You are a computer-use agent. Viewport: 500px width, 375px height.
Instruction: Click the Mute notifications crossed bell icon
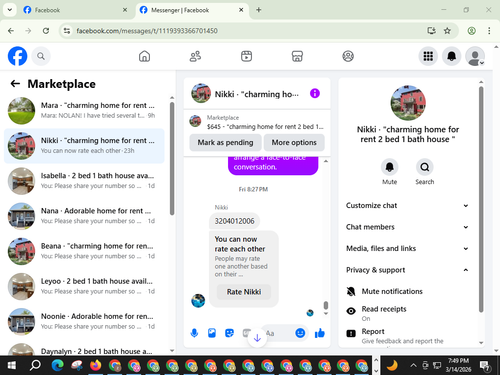(351, 292)
